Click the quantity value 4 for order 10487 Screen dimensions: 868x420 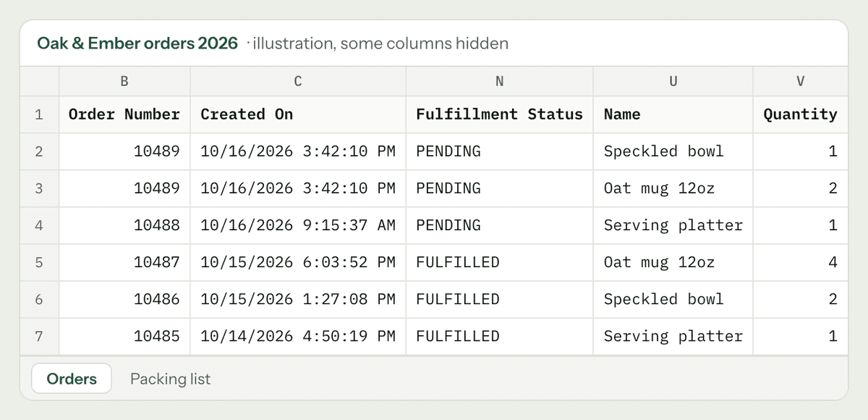click(x=801, y=262)
